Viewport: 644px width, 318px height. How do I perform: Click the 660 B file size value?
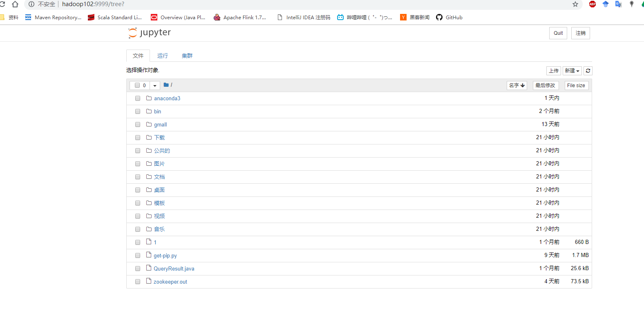582,242
